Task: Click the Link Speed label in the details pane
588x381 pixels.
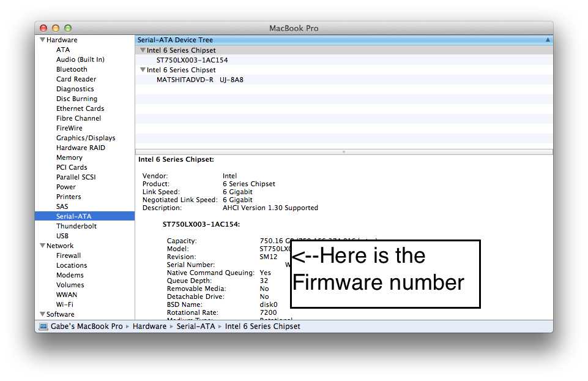Action: click(161, 192)
